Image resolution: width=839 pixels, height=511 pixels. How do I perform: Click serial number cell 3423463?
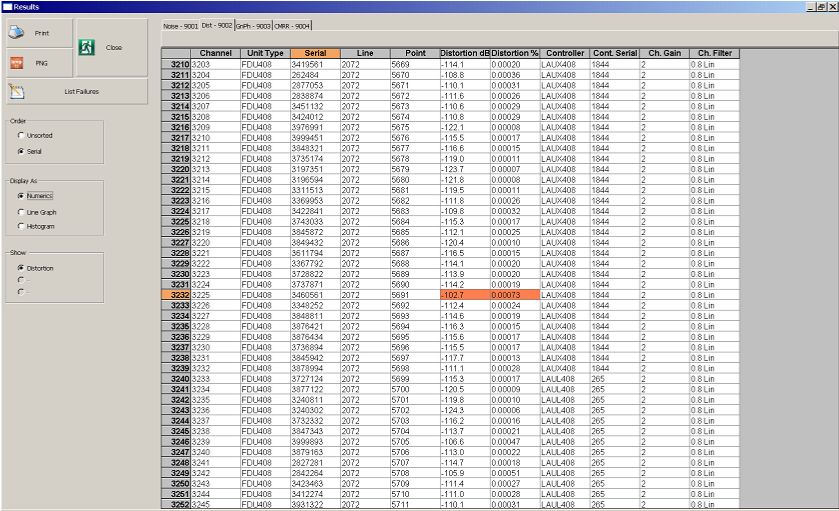315,484
